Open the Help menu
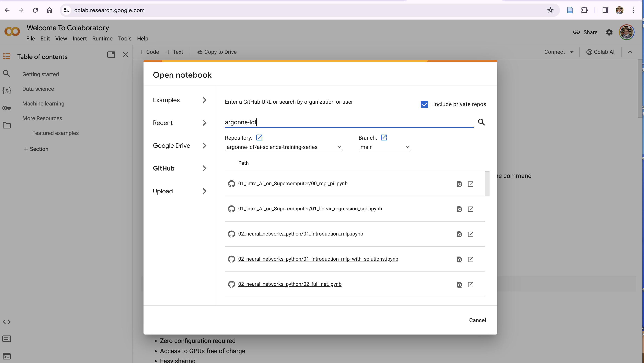The height and width of the screenshot is (363, 644). (143, 38)
